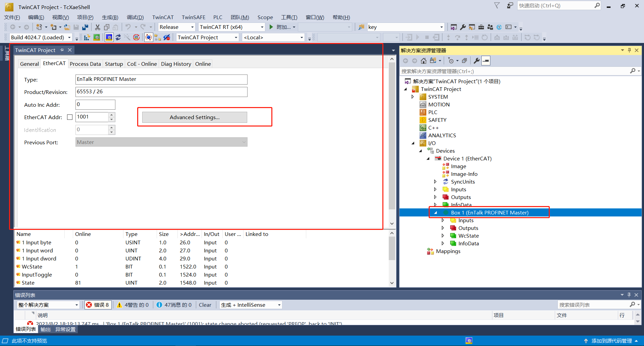Click the Toolbox briefcase toolbar icon
Screen dimensions: 644x346
click(x=481, y=27)
